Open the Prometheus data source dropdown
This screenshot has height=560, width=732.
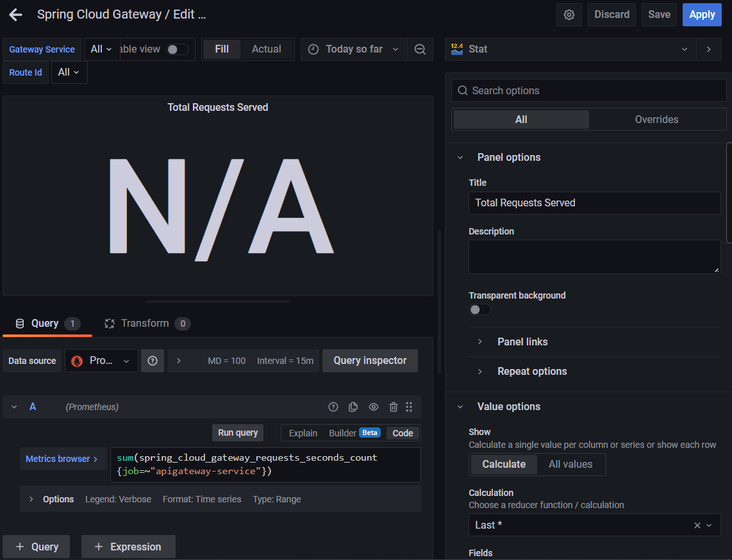(101, 361)
